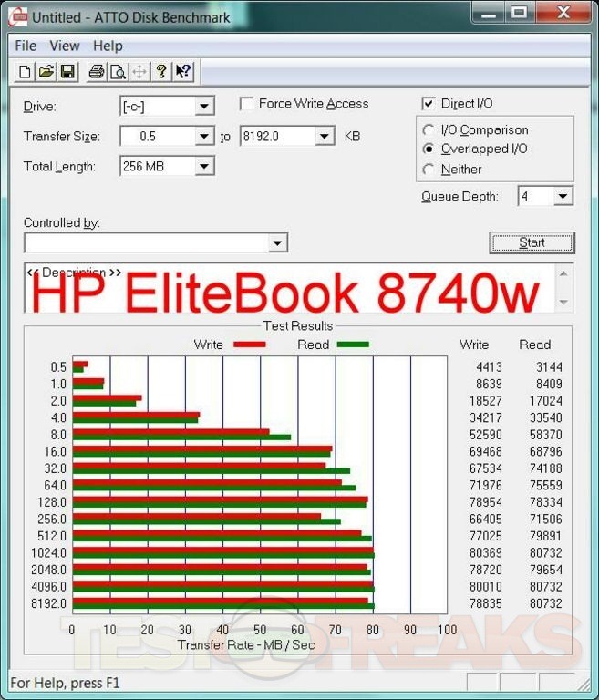Print results using the printer icon
Viewport: 599px width, 700px height.
(97, 71)
